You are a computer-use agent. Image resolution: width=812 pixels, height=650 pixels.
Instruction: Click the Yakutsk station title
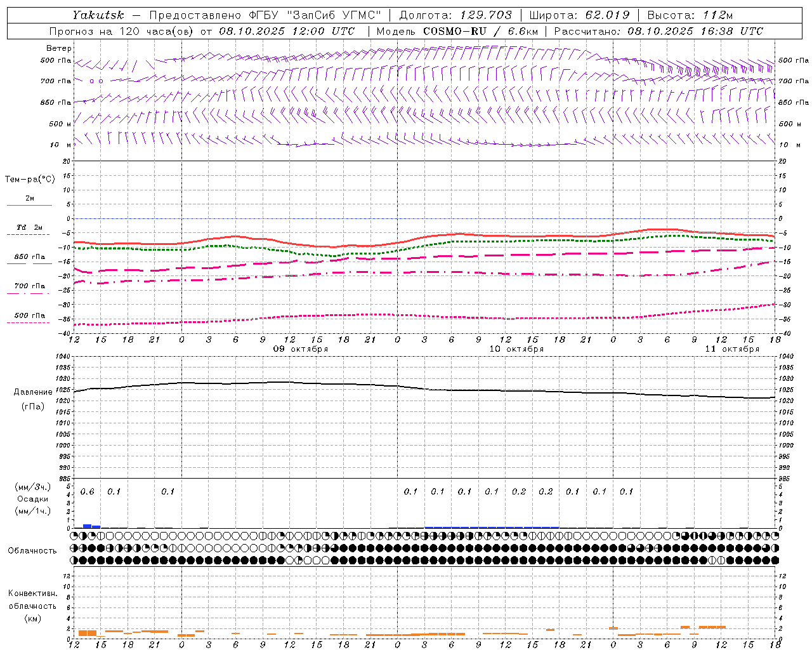(x=98, y=15)
